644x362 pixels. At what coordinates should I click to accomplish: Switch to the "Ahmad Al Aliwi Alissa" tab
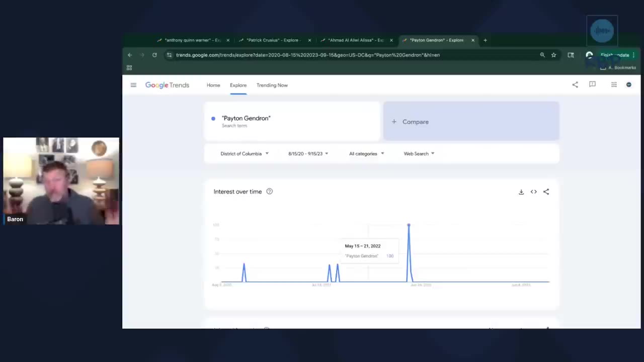pyautogui.click(x=356, y=40)
